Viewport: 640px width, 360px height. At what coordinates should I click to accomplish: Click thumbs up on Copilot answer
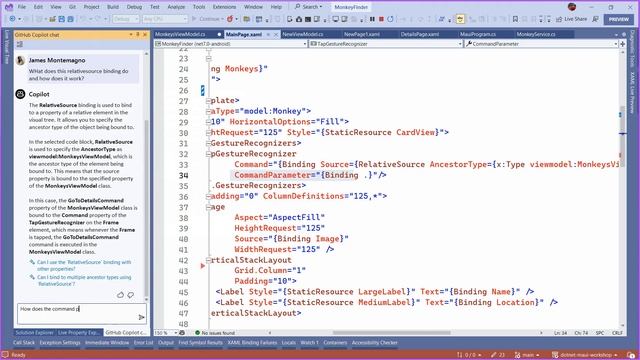tap(120, 295)
